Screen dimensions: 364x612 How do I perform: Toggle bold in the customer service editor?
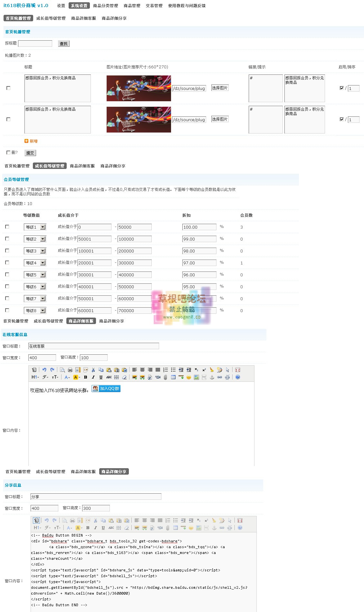[86, 377]
